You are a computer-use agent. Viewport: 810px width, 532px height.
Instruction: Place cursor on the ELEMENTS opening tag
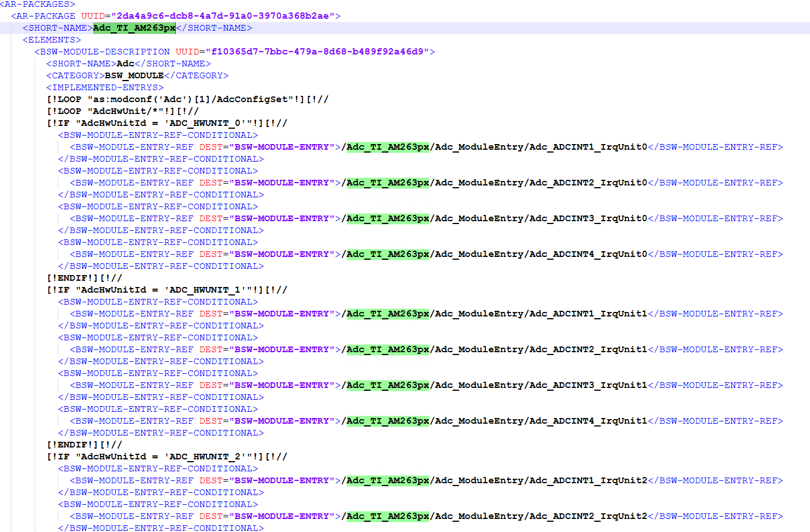click(52, 40)
